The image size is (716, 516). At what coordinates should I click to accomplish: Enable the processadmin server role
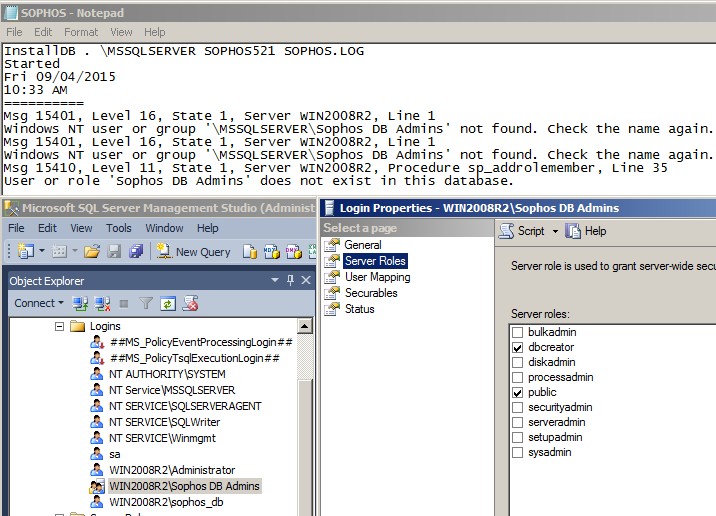click(x=517, y=378)
